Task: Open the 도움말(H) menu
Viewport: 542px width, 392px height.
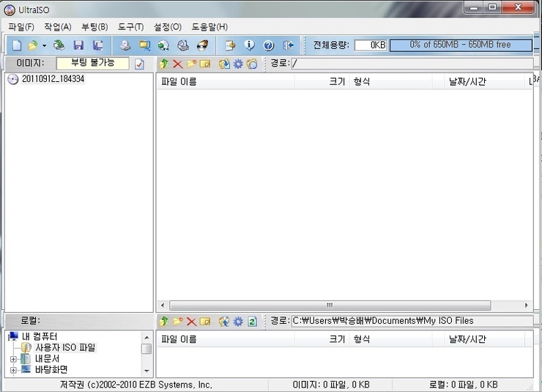Action: (x=209, y=27)
